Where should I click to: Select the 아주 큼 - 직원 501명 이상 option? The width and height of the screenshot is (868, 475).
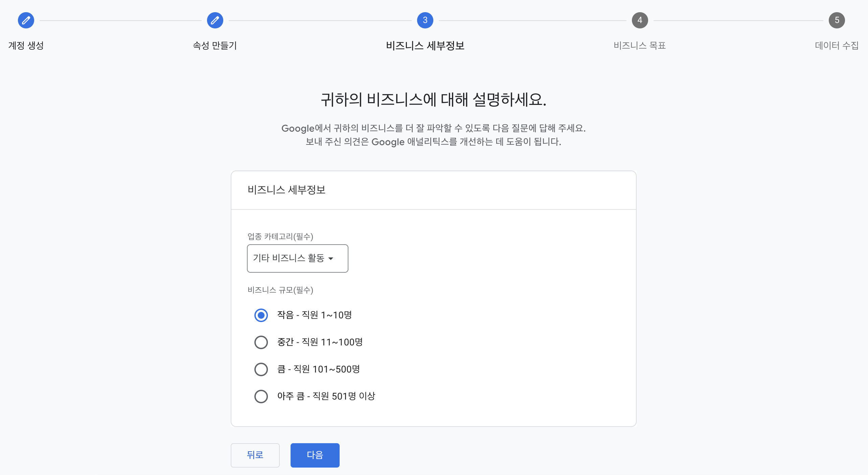(261, 396)
